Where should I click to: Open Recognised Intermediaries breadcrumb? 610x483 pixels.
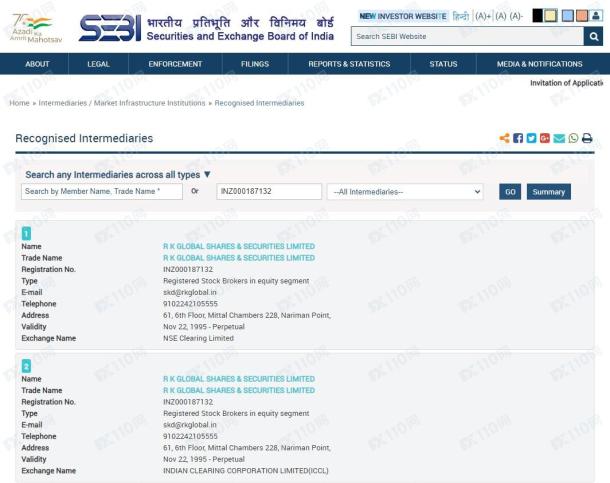[259, 103]
